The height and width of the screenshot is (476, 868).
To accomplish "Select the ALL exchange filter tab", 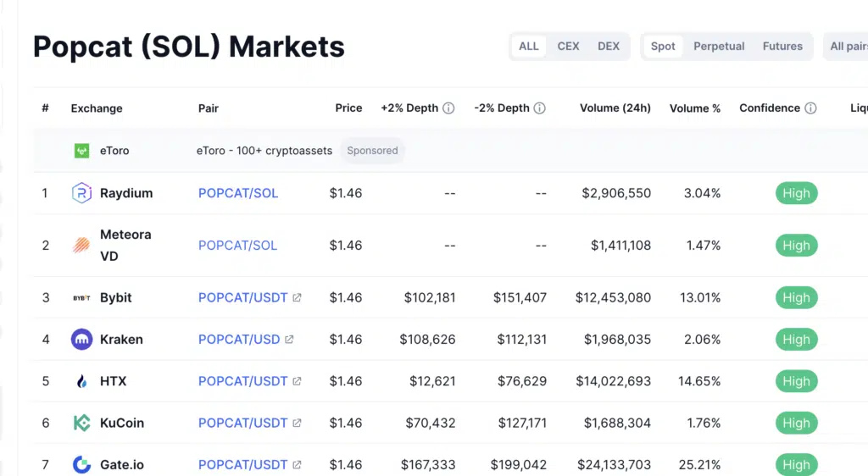I will coord(529,47).
